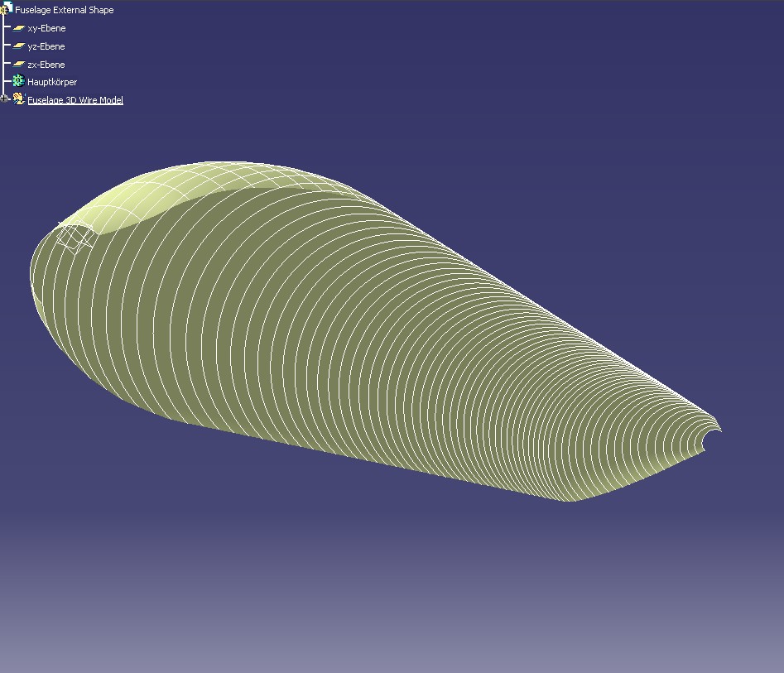This screenshot has width=784, height=673.
Task: Pick the semicircular notch at the fuselage tail
Action: [710, 440]
